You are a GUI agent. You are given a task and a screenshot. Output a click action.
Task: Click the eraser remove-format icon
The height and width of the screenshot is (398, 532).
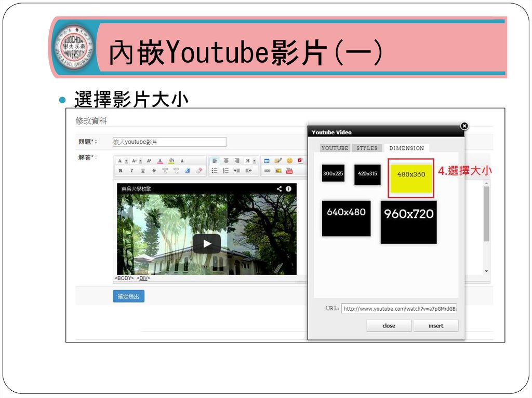pos(199,171)
